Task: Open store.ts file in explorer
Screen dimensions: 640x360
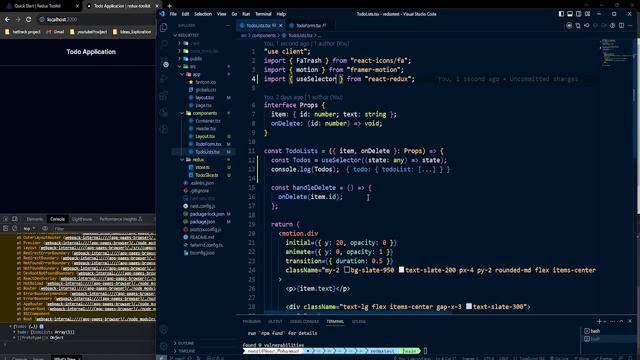Action: coord(202,167)
